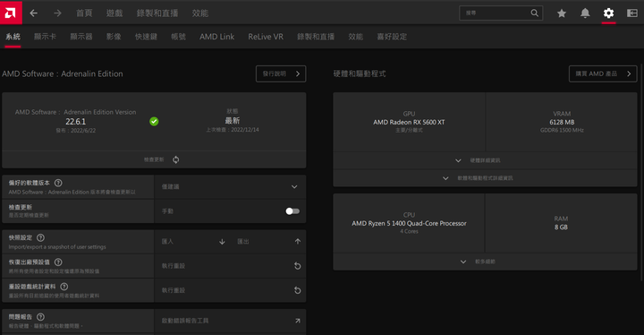Click reset icon for 恢復出廠預設值
Image resolution: width=644 pixels, height=335 pixels.
(x=297, y=266)
